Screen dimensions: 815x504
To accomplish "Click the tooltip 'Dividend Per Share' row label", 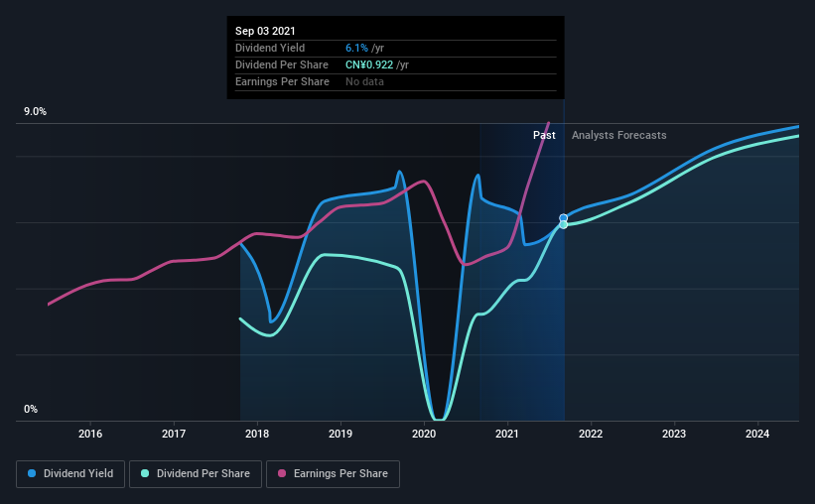I will [282, 64].
